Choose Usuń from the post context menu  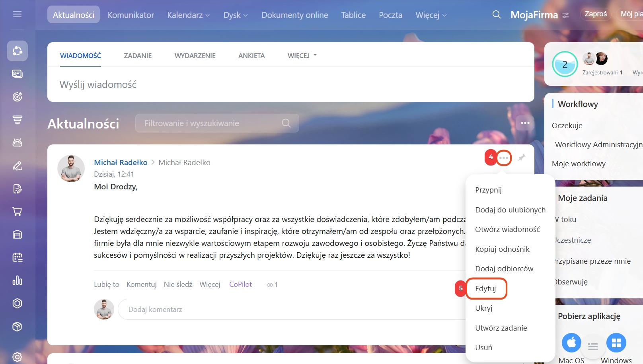(x=483, y=347)
